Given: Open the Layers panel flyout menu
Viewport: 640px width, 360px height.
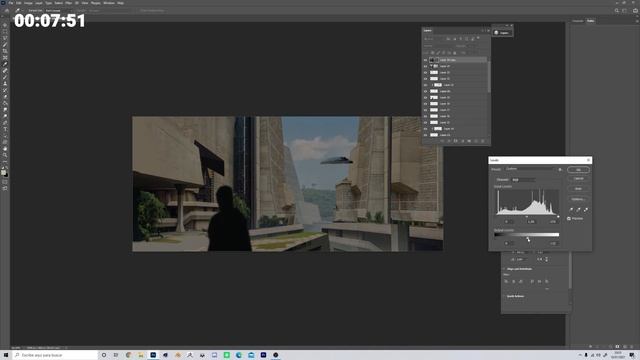Looking at the screenshot, I should point(488,30).
